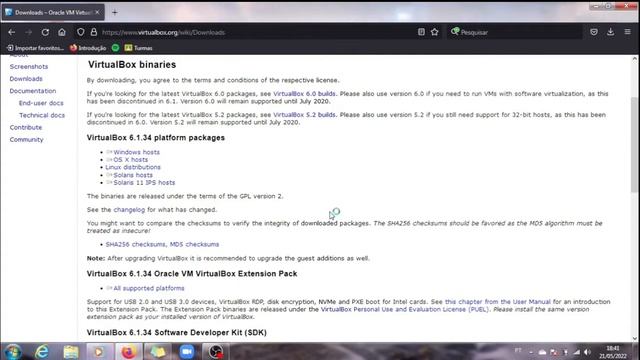640x360 pixels.
Task: Open Contribute in the sidebar
Action: tap(26, 127)
